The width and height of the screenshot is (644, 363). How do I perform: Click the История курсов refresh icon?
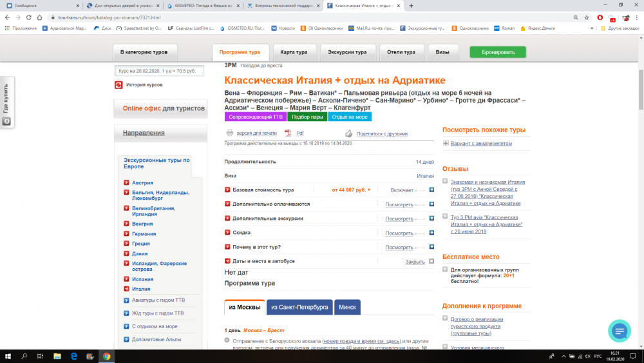(118, 84)
